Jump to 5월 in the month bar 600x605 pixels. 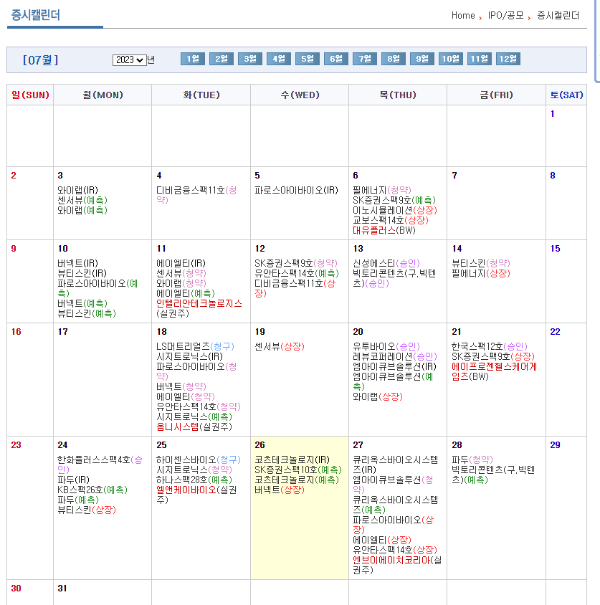(x=307, y=59)
